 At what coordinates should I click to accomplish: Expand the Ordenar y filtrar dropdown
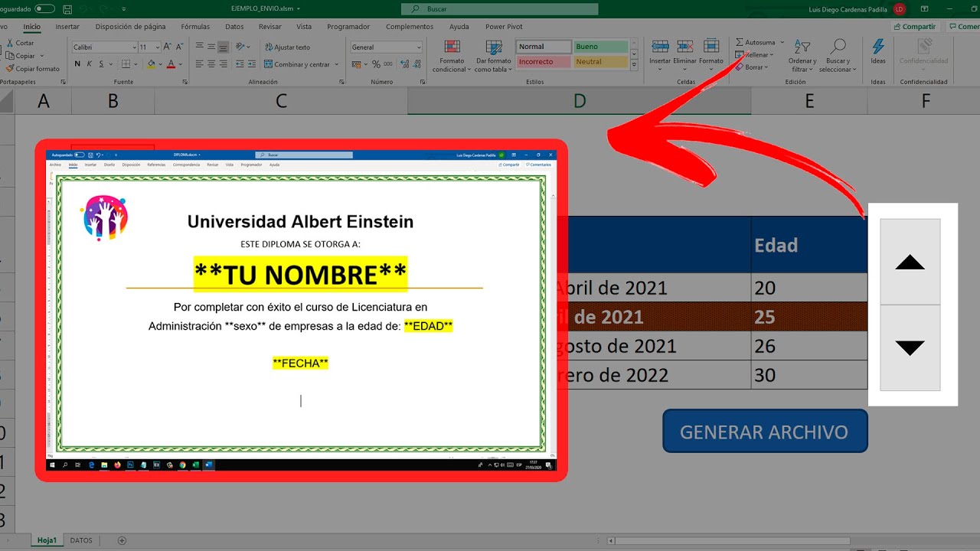tap(802, 57)
